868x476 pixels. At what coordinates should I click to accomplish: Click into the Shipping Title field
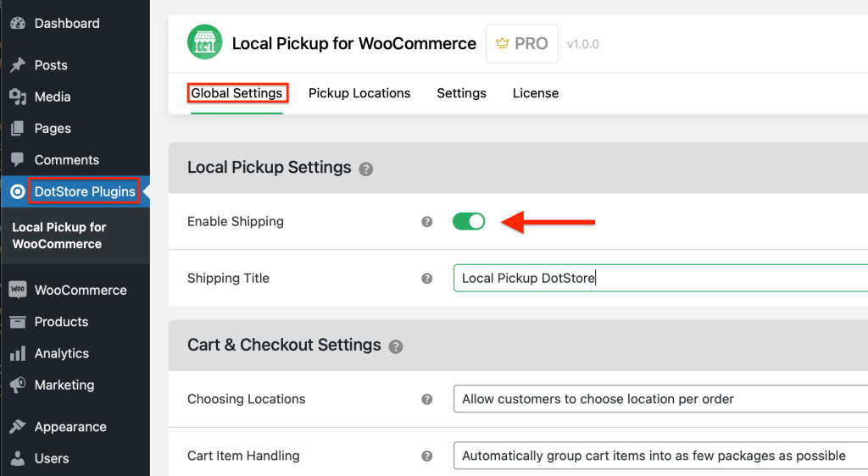[x=660, y=278]
